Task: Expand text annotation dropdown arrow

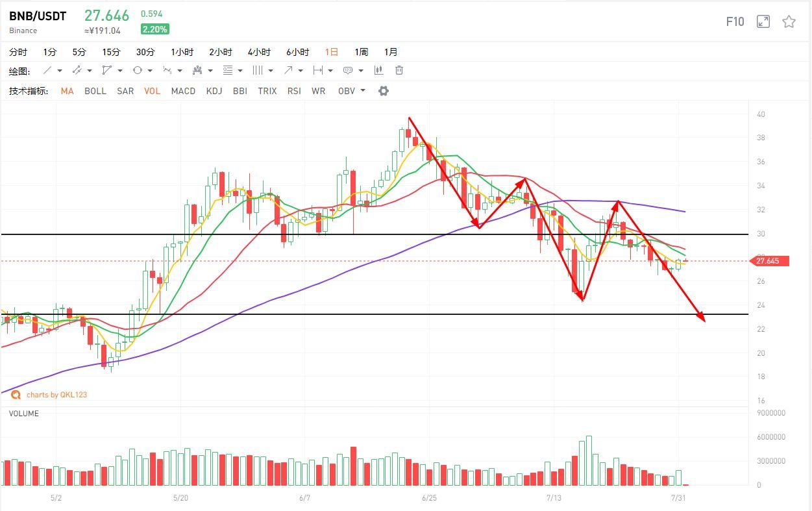Action: point(361,71)
